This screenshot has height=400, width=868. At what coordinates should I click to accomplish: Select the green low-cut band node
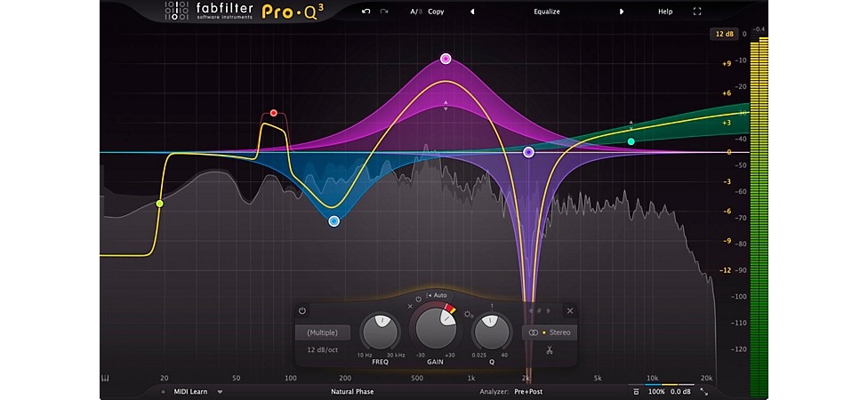[x=159, y=204]
